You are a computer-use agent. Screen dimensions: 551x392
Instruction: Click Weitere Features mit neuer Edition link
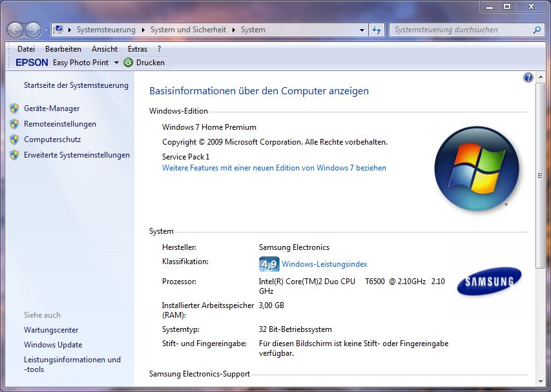pyautogui.click(x=274, y=168)
